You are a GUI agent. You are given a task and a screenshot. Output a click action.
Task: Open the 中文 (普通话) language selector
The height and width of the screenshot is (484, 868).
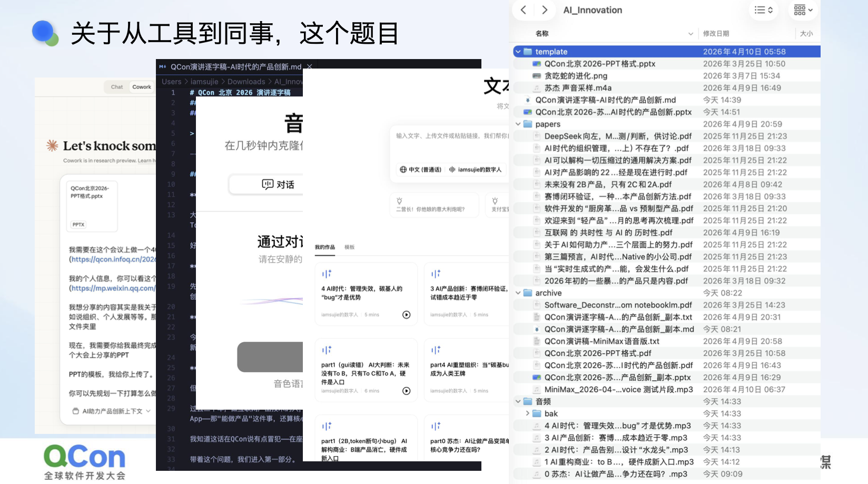(x=420, y=170)
